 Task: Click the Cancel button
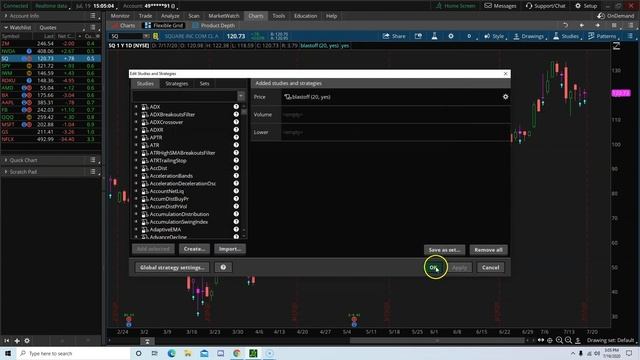(x=490, y=267)
